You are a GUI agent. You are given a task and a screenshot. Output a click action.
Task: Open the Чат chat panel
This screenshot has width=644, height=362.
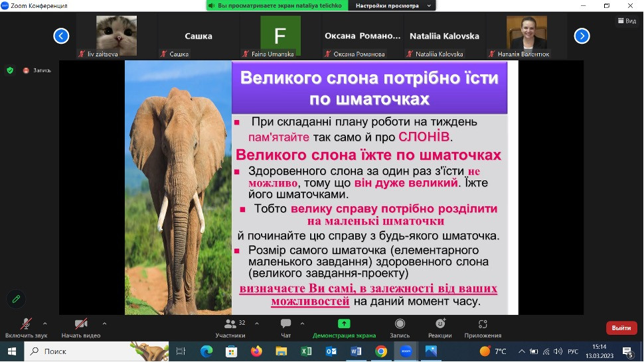[286, 328]
